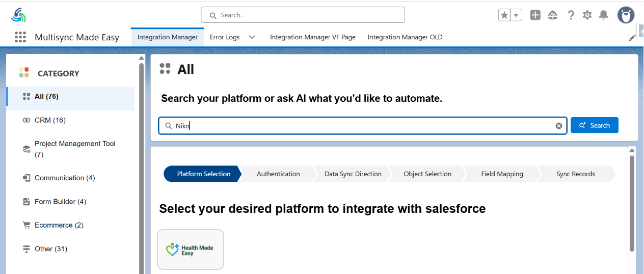The width and height of the screenshot is (644, 274).
Task: Go to the Data Sync Direction step
Action: [x=353, y=174]
